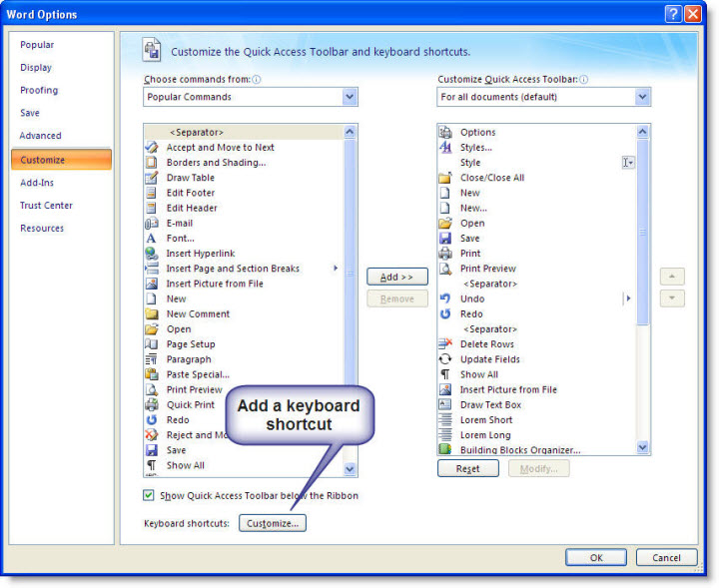The image size is (719, 588).
Task: Click left list scrollbar down arrow
Action: (x=350, y=469)
